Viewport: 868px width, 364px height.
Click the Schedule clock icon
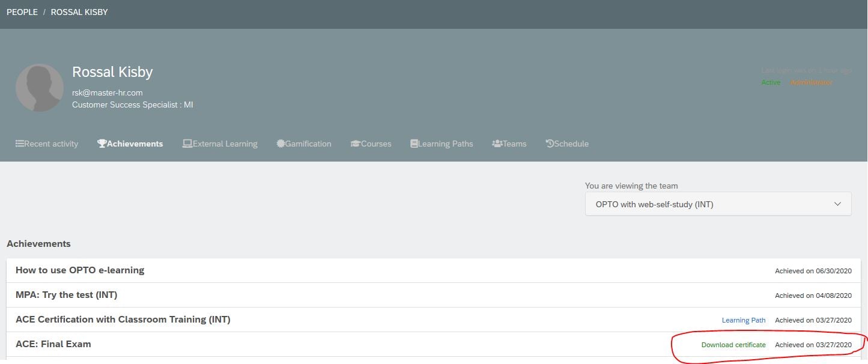[550, 144]
